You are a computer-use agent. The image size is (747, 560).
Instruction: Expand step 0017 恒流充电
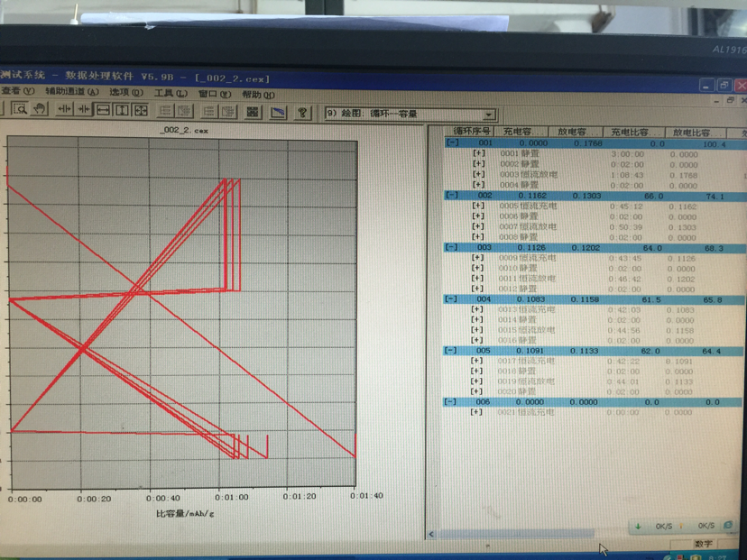click(x=476, y=361)
